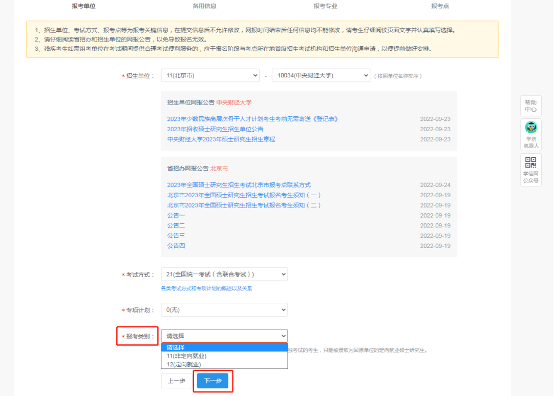Open 北京市2023年报名考生须知（一） link

244,195
